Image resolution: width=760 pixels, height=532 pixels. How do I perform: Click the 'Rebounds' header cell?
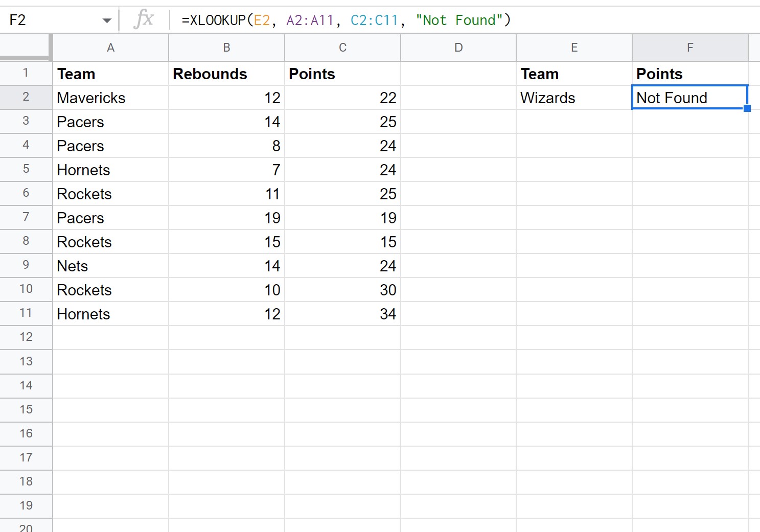point(227,74)
